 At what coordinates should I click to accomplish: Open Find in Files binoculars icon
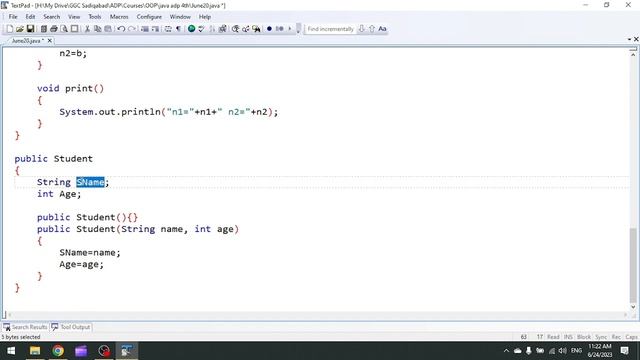tap(256, 29)
